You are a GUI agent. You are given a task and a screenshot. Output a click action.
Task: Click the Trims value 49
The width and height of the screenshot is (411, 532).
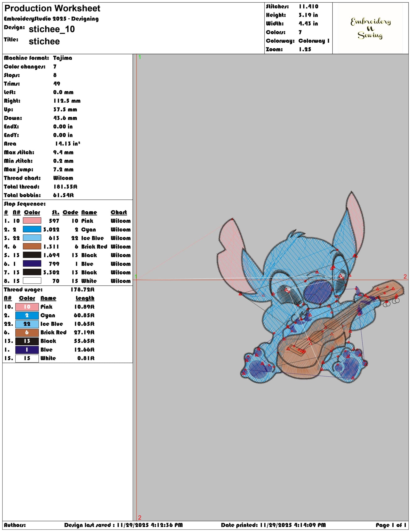[57, 84]
